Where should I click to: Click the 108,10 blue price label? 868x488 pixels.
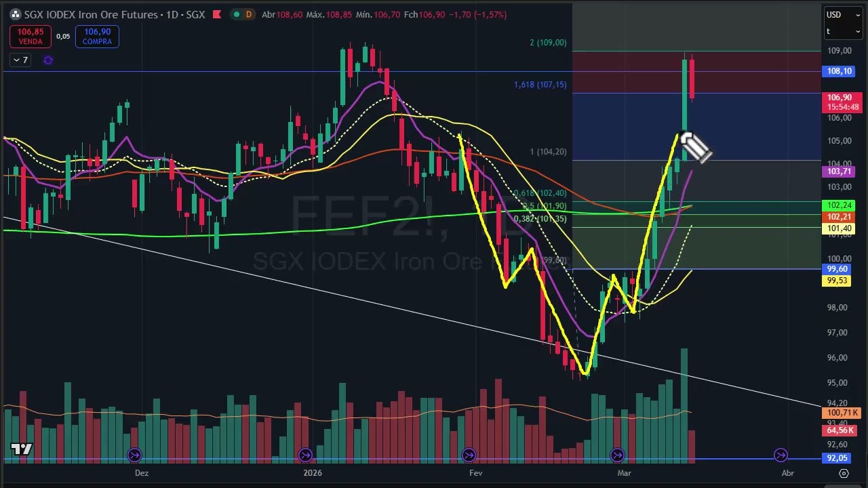[840, 71]
